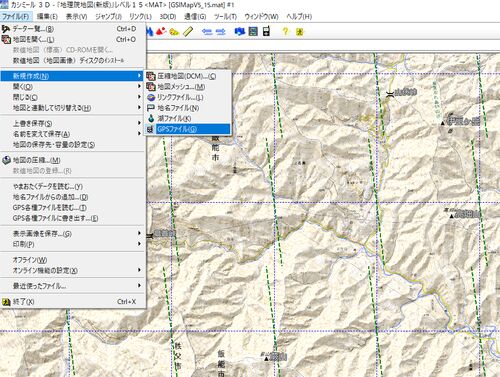Open the ファイル(F) menu
This screenshot has width=500, height=377.
pos(16,16)
